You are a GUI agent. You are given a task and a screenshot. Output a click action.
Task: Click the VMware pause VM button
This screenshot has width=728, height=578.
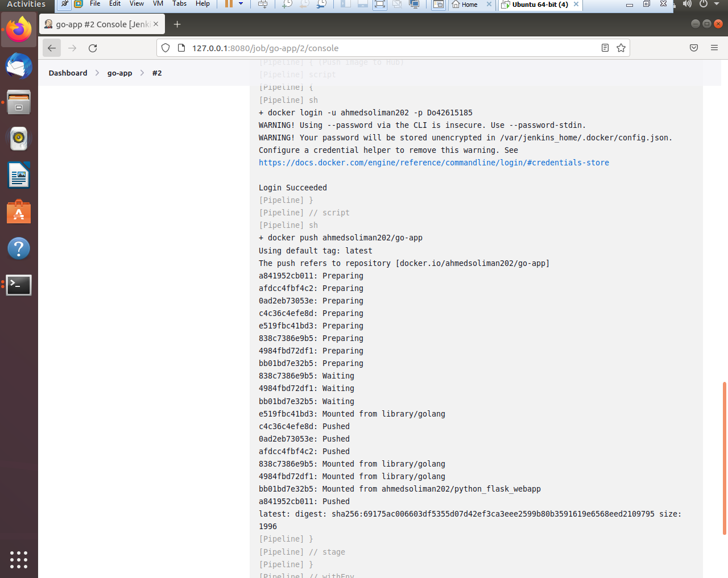(x=229, y=4)
